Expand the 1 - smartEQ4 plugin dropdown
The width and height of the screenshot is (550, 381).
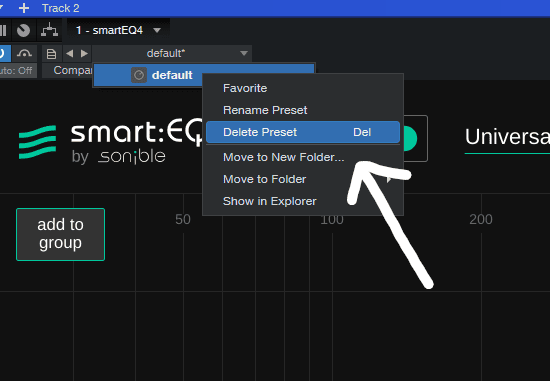pos(157,31)
